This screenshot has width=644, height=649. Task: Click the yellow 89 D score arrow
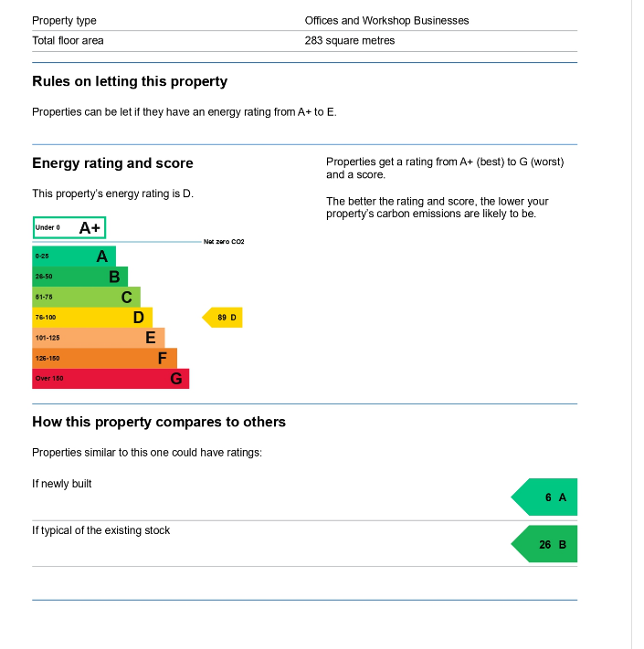(x=224, y=318)
